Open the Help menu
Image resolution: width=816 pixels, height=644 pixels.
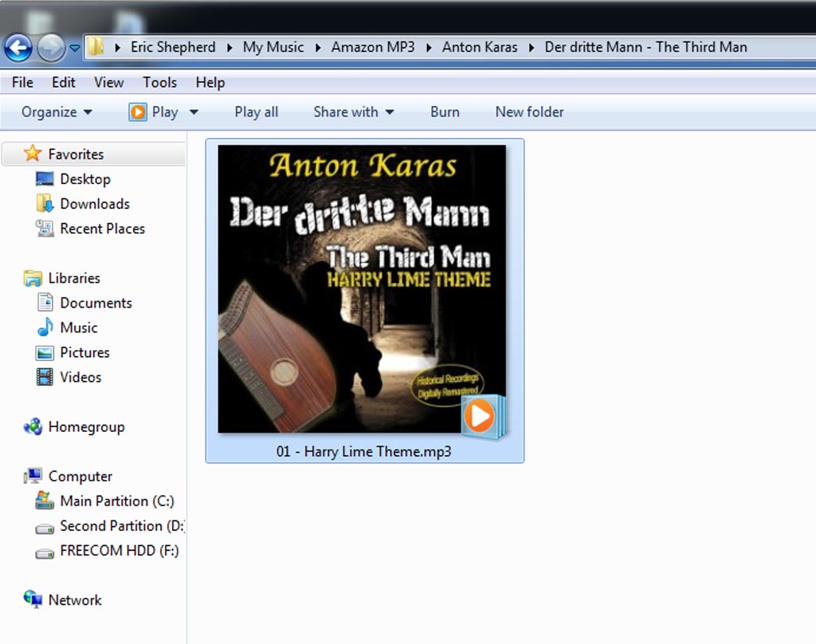point(210,82)
